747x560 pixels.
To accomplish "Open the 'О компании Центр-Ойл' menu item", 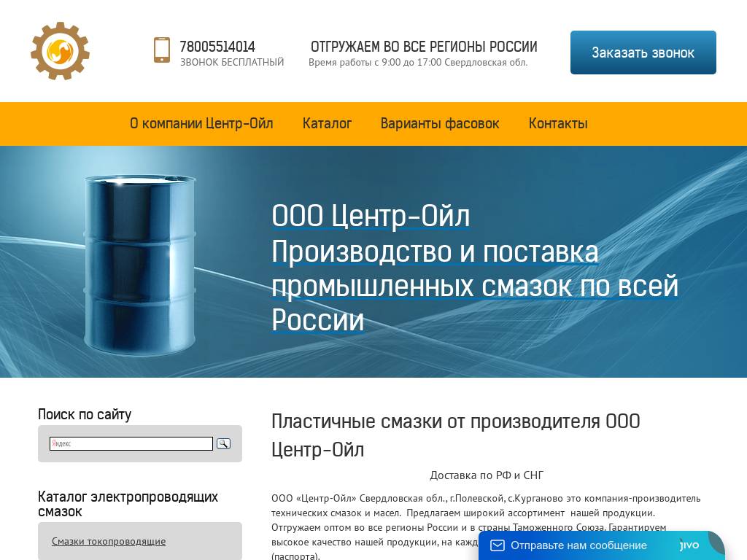I will [201, 123].
